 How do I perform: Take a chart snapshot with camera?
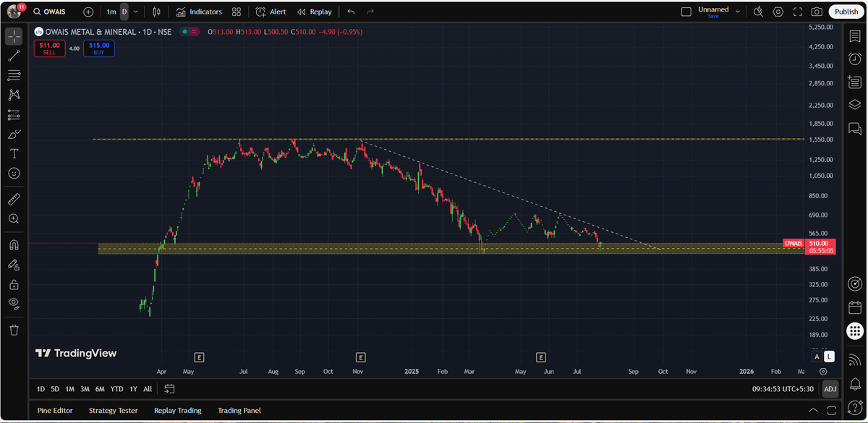(x=817, y=12)
